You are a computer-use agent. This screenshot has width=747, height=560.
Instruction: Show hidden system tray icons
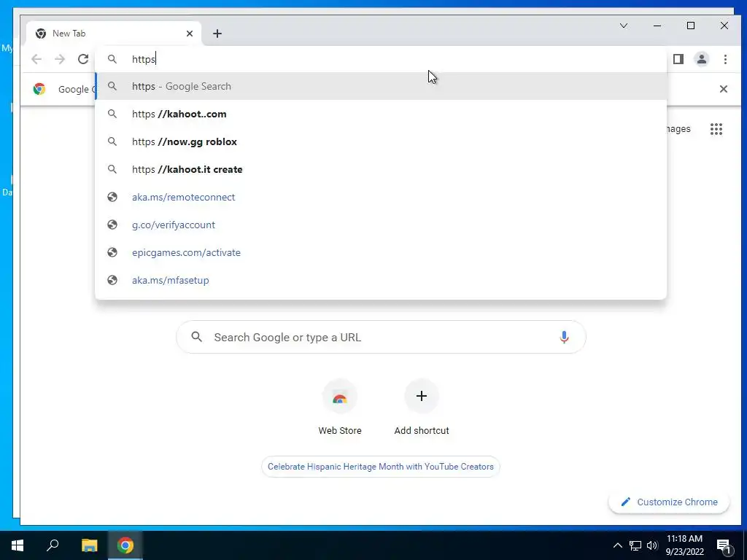[x=617, y=545]
